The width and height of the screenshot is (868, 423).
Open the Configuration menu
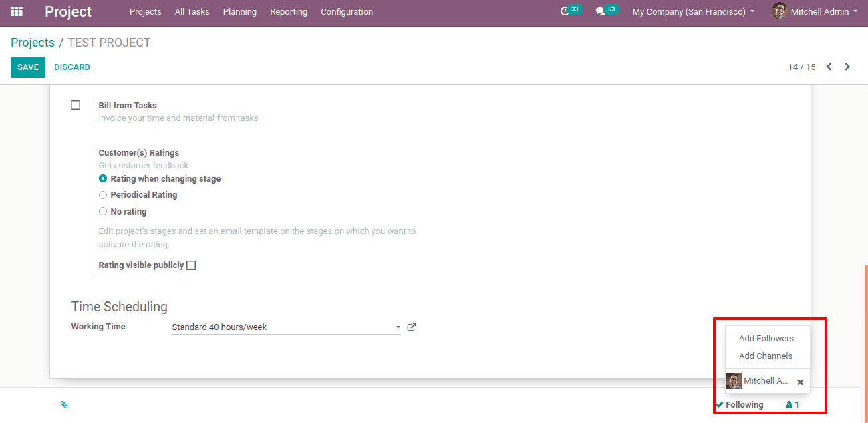click(347, 11)
